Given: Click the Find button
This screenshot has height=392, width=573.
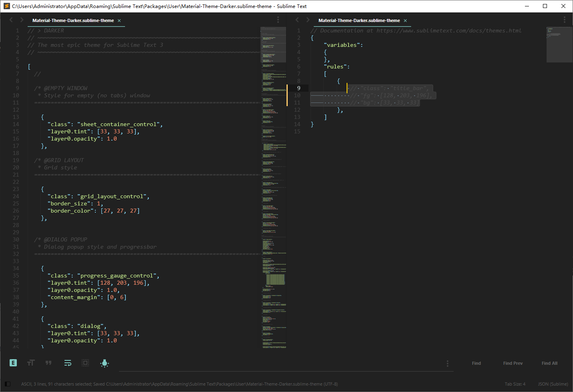Looking at the screenshot, I should 476,363.
